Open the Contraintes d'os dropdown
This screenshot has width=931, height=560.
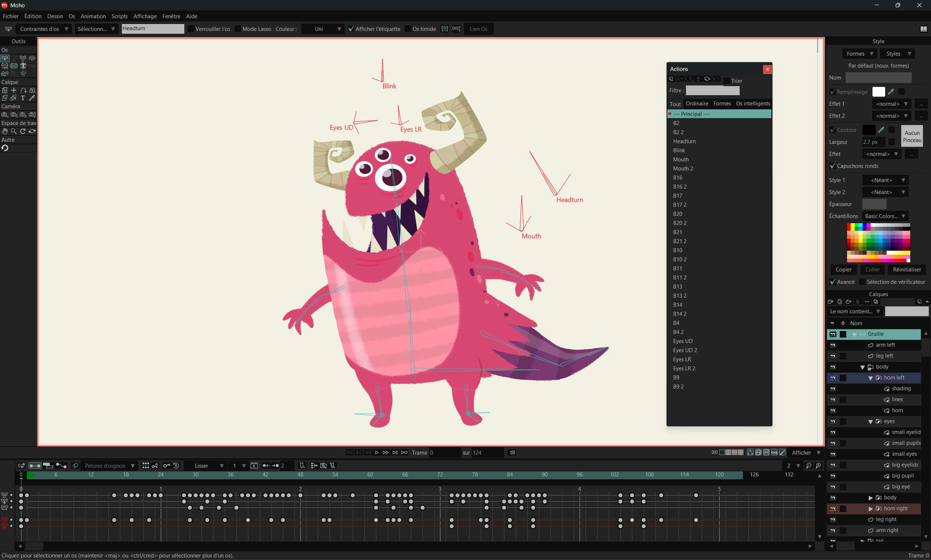pos(43,29)
